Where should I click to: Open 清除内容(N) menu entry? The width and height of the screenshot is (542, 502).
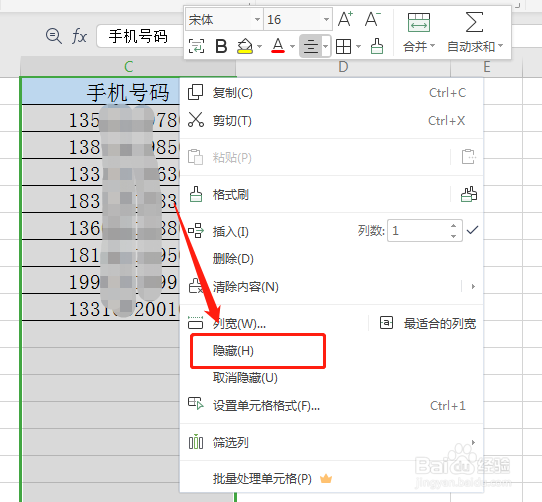[245, 287]
